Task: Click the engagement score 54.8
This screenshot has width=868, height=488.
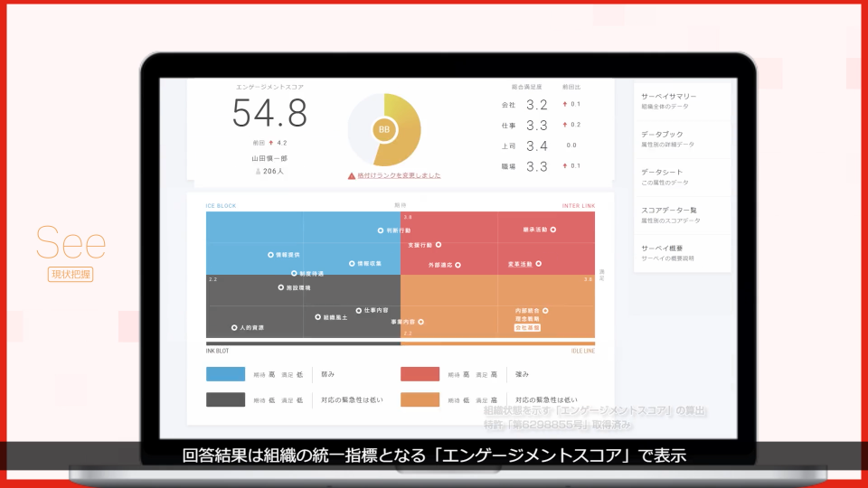Action: 269,114
